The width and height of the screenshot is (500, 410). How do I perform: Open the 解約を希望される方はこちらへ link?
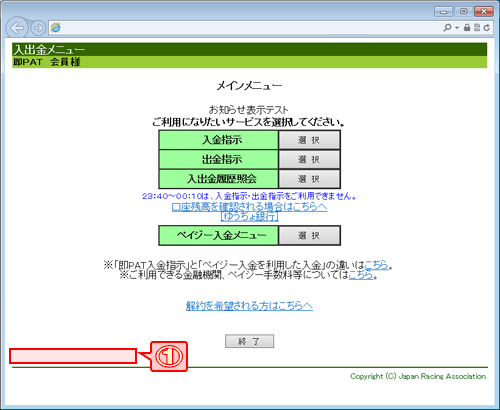249,306
